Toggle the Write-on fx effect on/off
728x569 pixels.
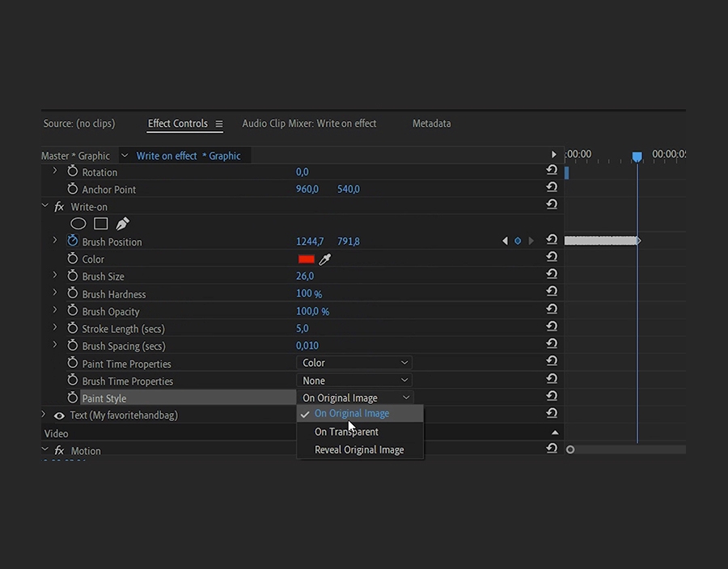click(59, 207)
